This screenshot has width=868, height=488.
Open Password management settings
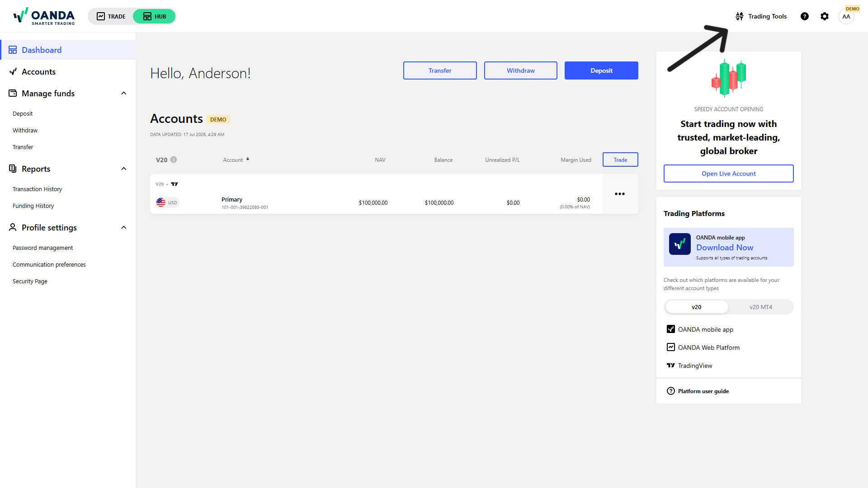(43, 248)
